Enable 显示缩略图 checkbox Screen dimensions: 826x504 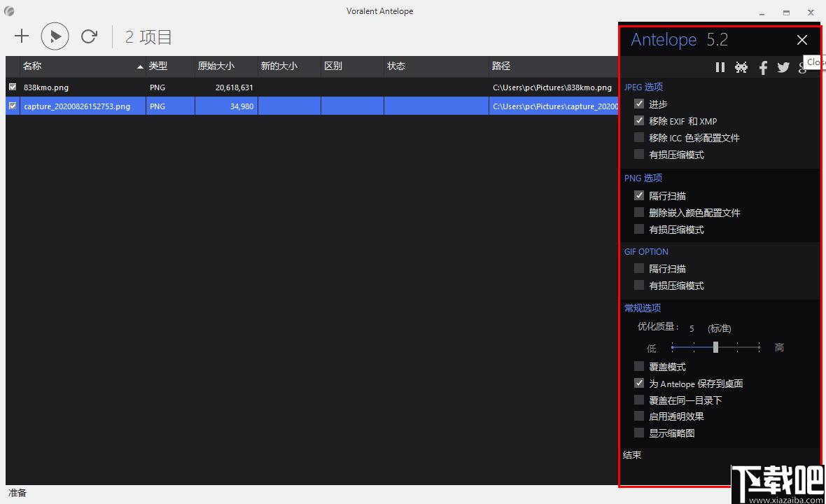pyautogui.click(x=639, y=433)
